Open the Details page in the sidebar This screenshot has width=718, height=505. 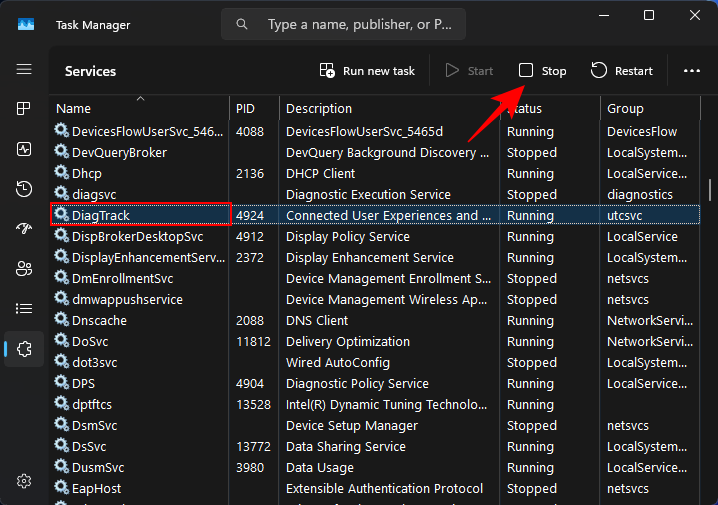click(24, 309)
